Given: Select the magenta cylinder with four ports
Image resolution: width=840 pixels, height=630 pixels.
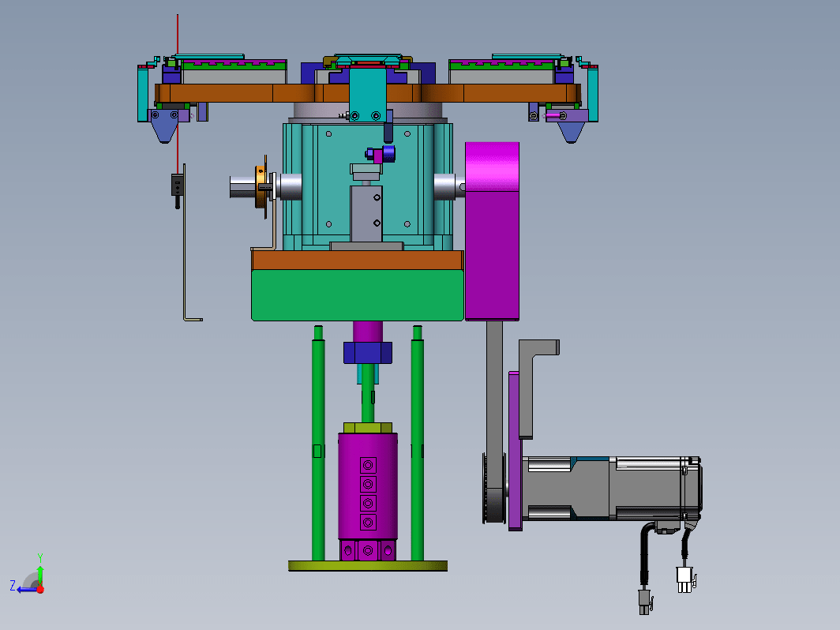Looking at the screenshot, I should (368, 486).
